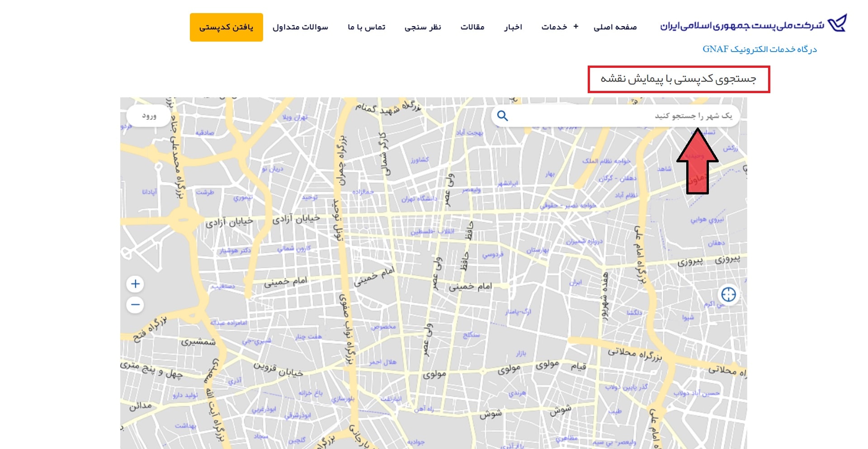Open سوالات متداول FAQ page
This screenshot has width=868, height=449.
click(x=300, y=27)
